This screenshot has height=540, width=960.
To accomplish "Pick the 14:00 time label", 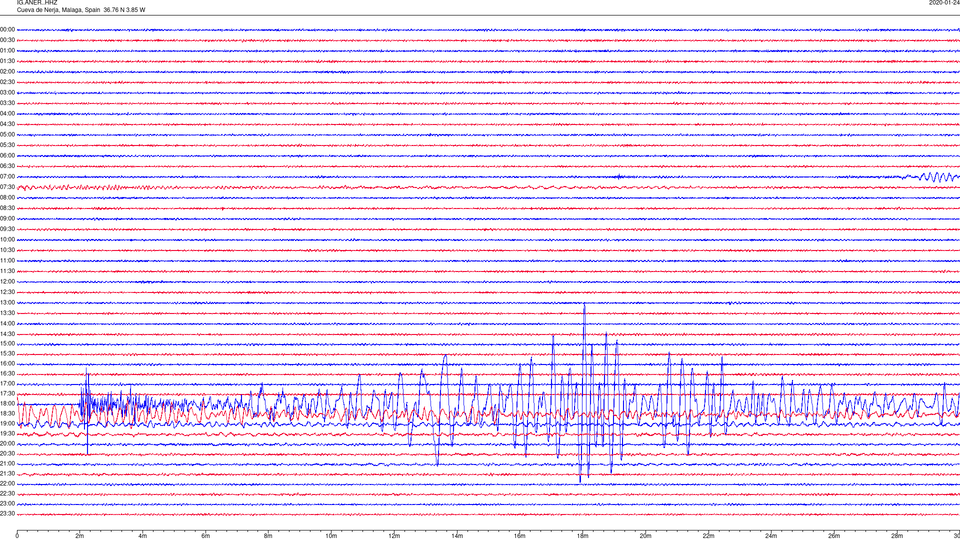I will click(7, 324).
